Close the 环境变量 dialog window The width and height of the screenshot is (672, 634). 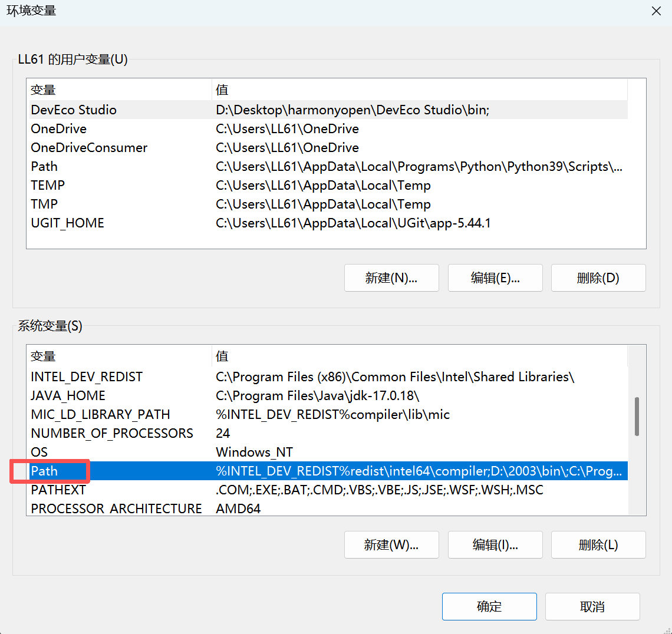[x=656, y=11]
